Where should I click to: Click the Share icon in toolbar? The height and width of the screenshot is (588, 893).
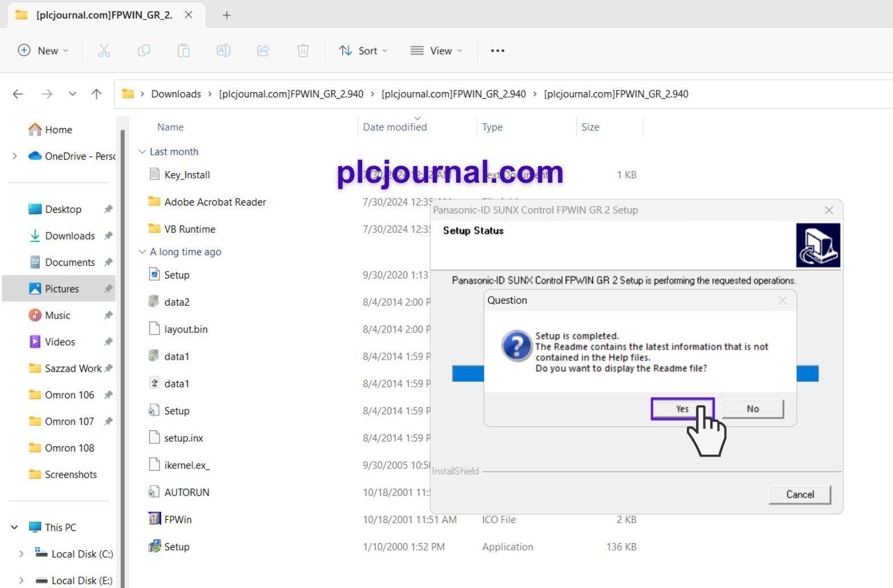[x=263, y=51]
